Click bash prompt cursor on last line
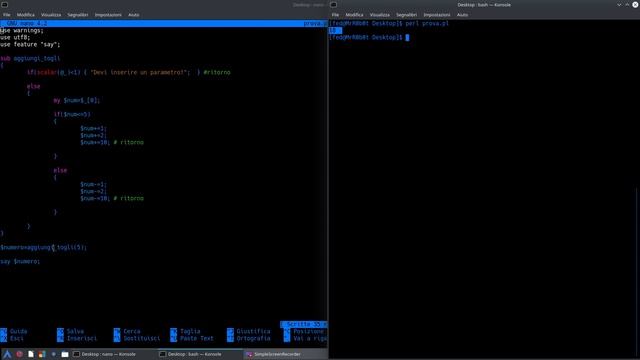This screenshot has width=640, height=360. click(407, 38)
